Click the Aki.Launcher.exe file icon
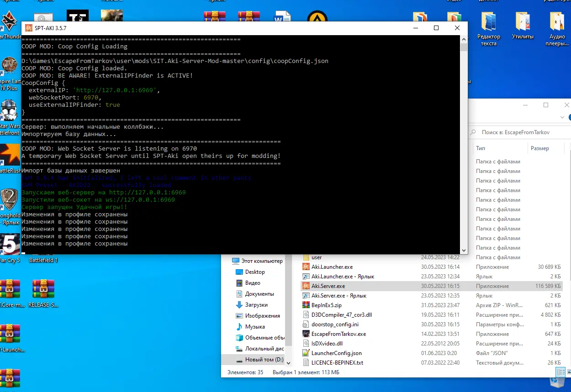 click(x=306, y=267)
